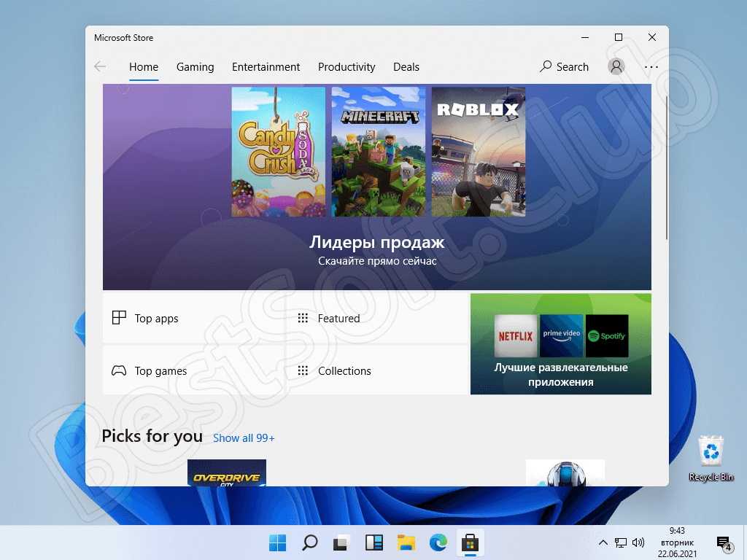Minimize the Microsoft Store window
747x560 pixels.
(585, 37)
